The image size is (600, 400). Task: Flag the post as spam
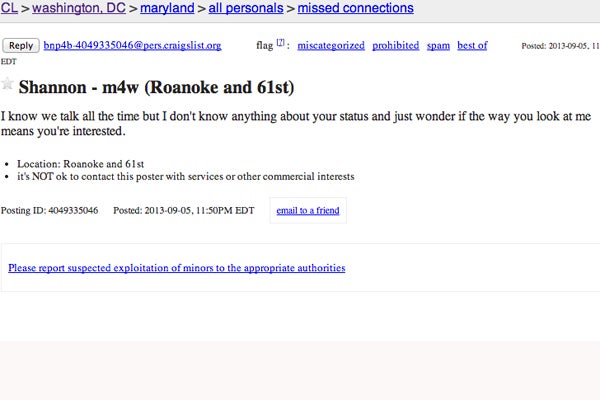438,46
